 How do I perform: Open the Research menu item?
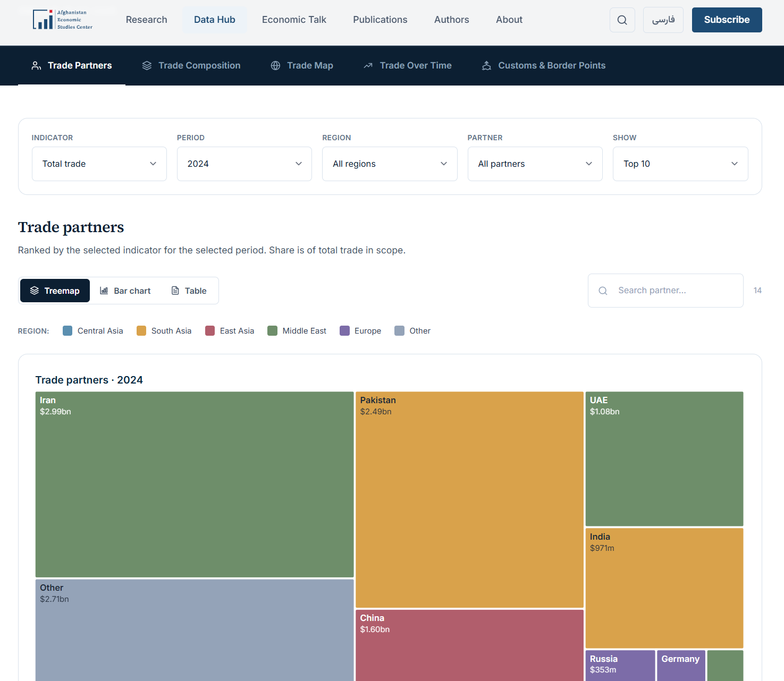147,20
